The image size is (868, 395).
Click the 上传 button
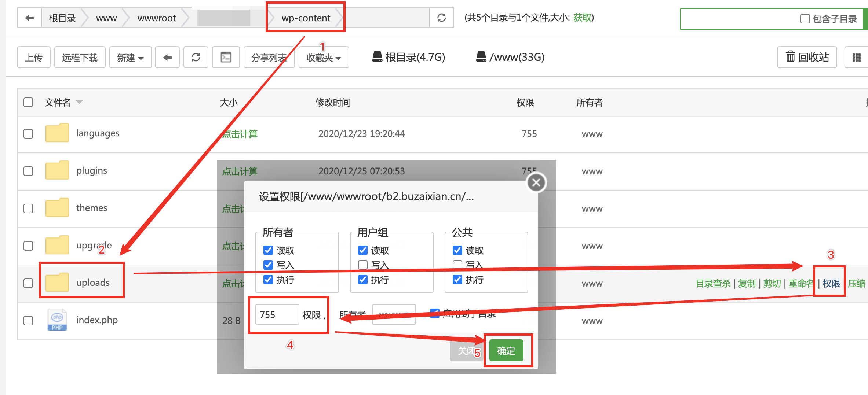(x=34, y=58)
